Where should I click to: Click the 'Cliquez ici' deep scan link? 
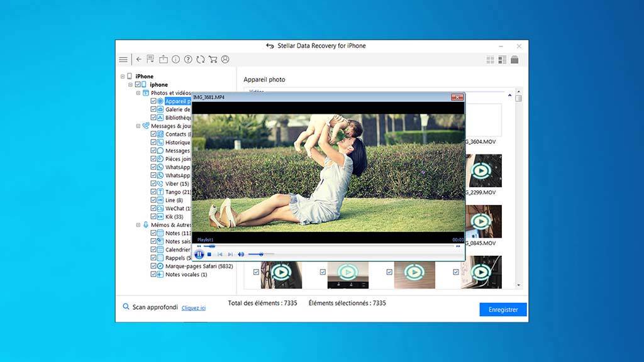click(194, 308)
